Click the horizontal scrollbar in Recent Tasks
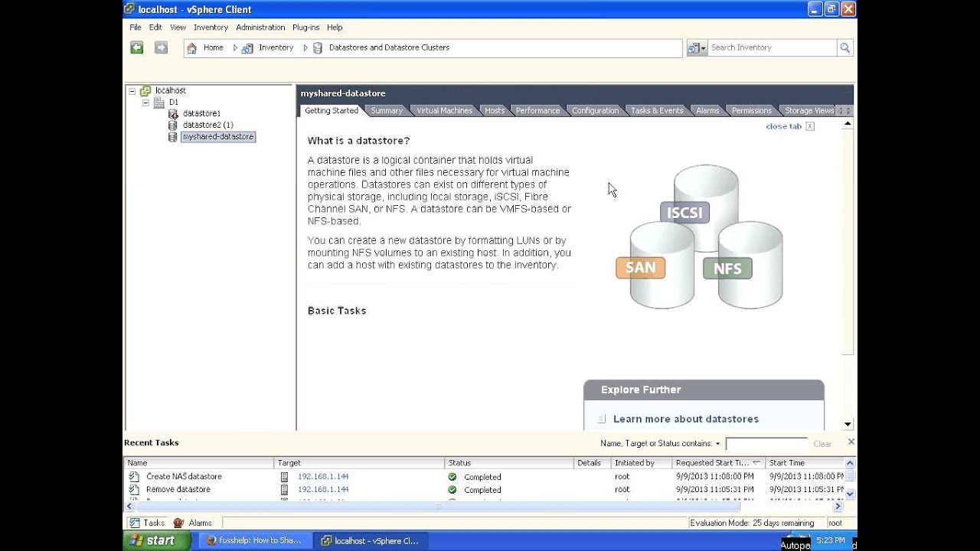This screenshot has height=551, width=980. click(x=437, y=507)
